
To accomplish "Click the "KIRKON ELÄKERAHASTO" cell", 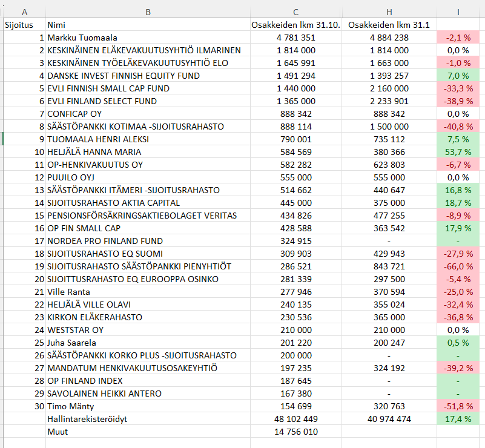I will 148,317.
